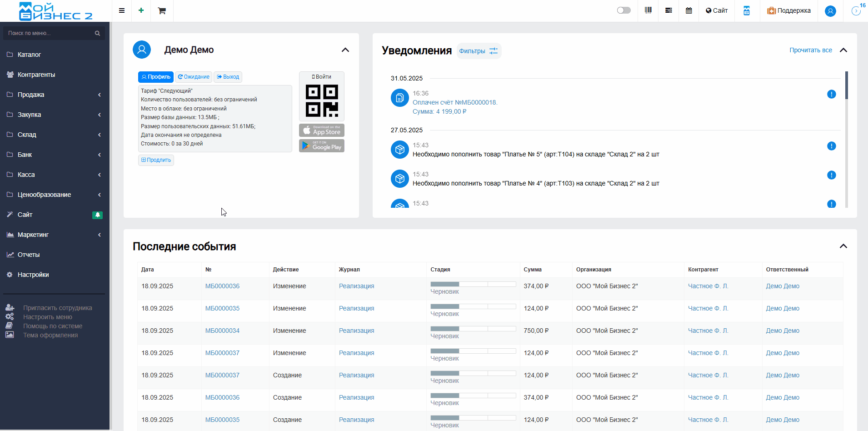Click the hamburger menu icon in top bar
868x431 pixels.
[x=122, y=10]
